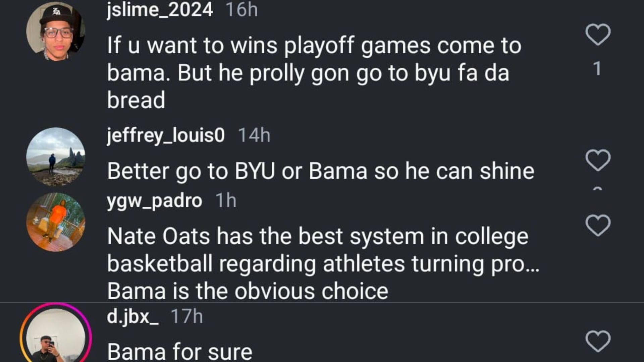The width and height of the screenshot is (644, 362).
Task: Select the "Bama for sure" comment text
Action: 179,352
